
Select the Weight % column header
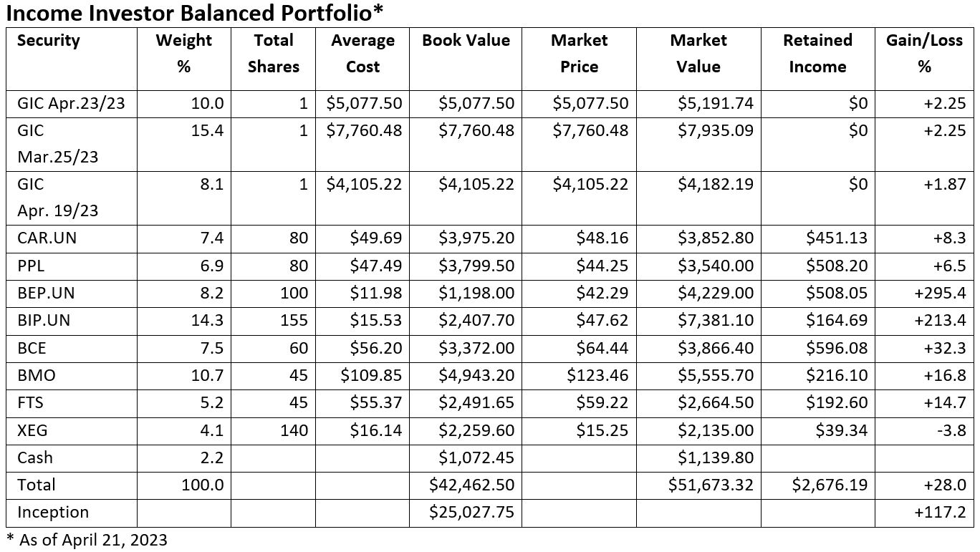(184, 54)
